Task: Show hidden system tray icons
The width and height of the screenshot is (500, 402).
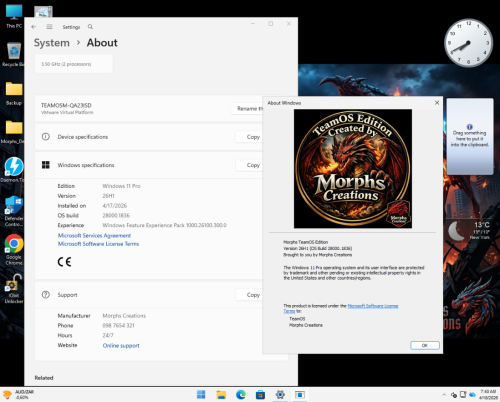Action: tap(444, 395)
